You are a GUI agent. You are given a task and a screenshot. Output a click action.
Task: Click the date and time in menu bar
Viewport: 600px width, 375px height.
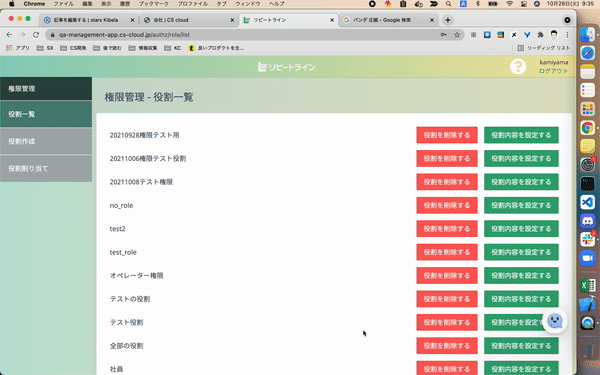coord(570,4)
